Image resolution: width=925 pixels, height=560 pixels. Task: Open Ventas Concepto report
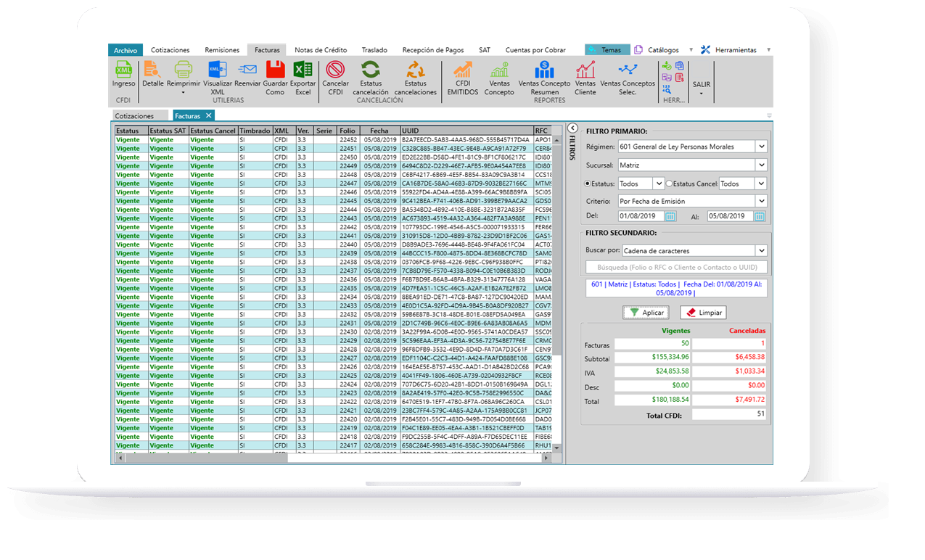(499, 78)
